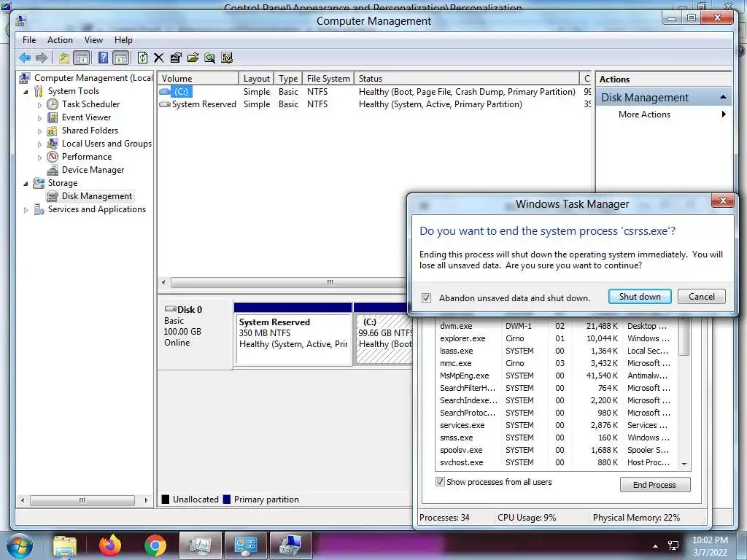The image size is (747, 560).
Task: Toggle Show/Hide Action Pane toolbar button
Action: click(121, 58)
